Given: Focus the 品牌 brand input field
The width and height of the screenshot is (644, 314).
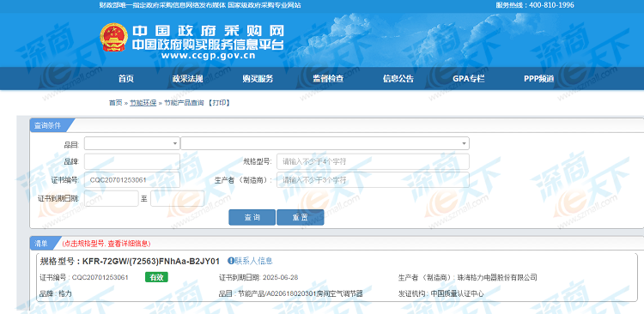Looking at the screenshot, I should click(132, 161).
